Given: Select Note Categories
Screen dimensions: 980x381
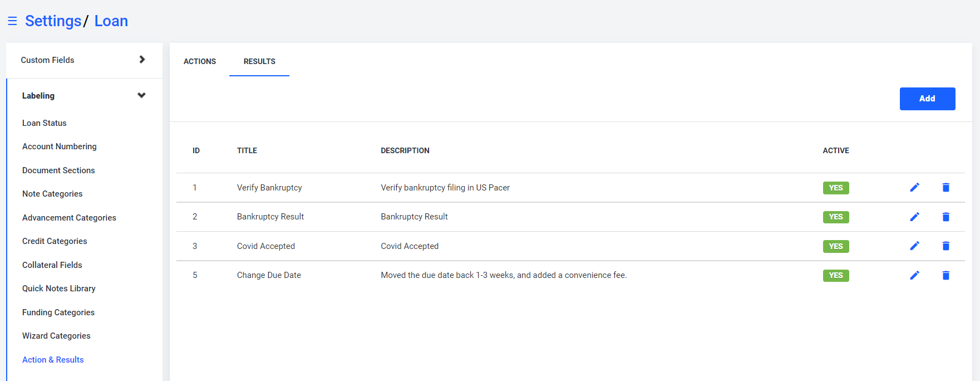Looking at the screenshot, I should click(x=52, y=194).
